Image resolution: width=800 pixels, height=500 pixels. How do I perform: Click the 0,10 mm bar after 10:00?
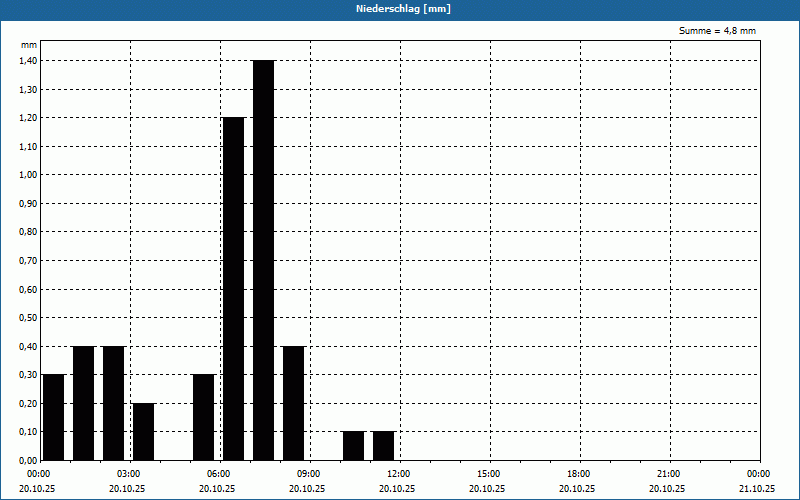click(x=354, y=446)
